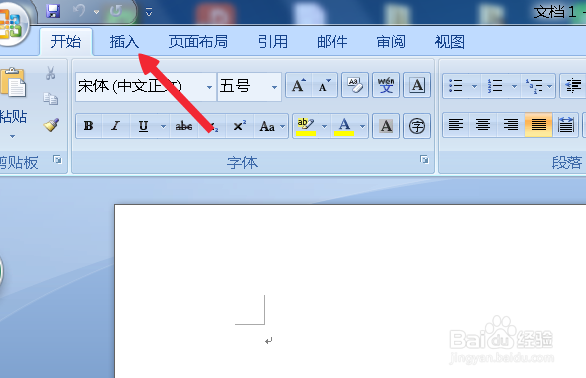Toggle character shading

[x=386, y=126]
